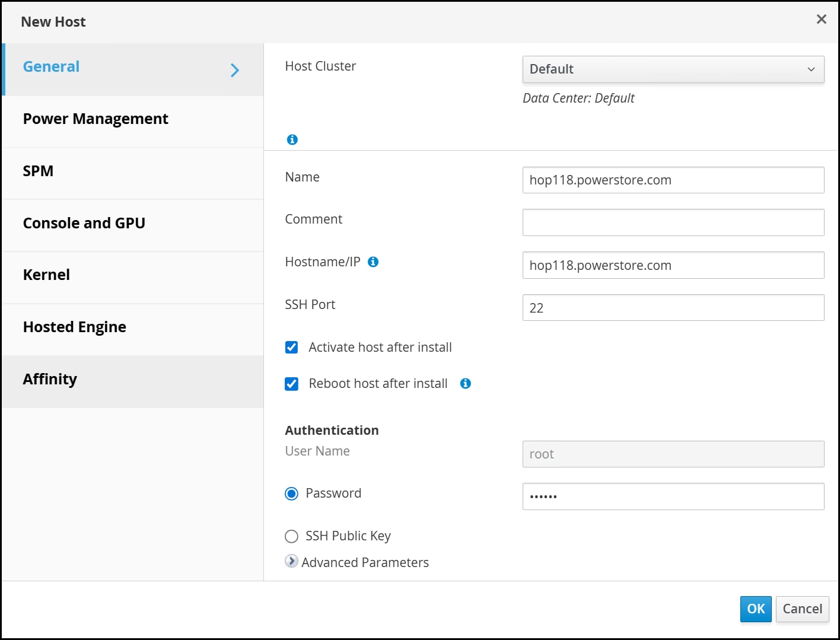This screenshot has width=840, height=640.
Task: Confirm with the OK button
Action: (x=756, y=609)
